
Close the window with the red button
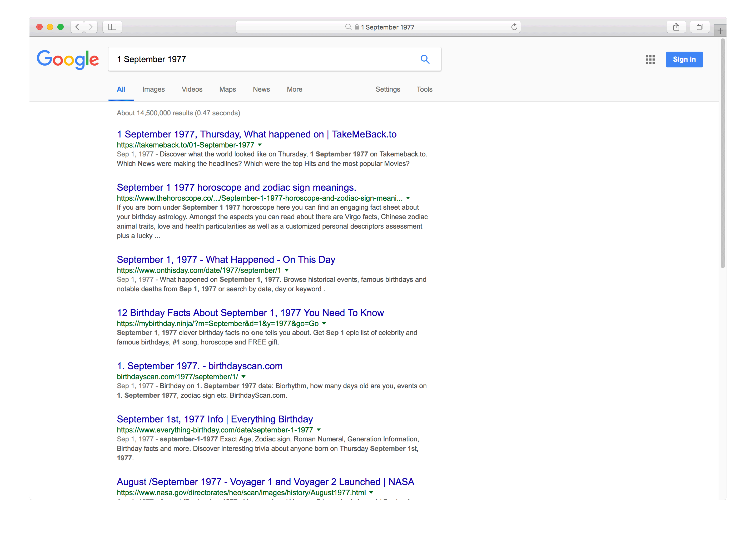point(39,27)
